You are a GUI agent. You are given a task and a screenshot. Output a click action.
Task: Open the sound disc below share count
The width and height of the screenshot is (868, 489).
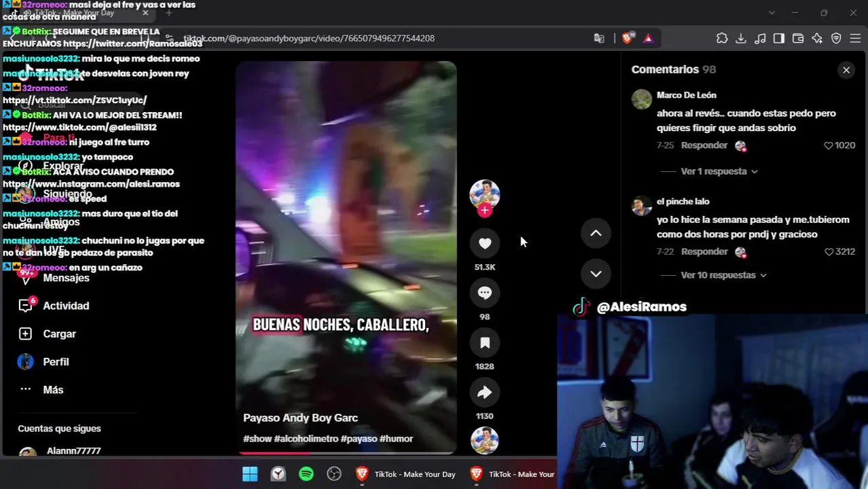pyautogui.click(x=484, y=440)
